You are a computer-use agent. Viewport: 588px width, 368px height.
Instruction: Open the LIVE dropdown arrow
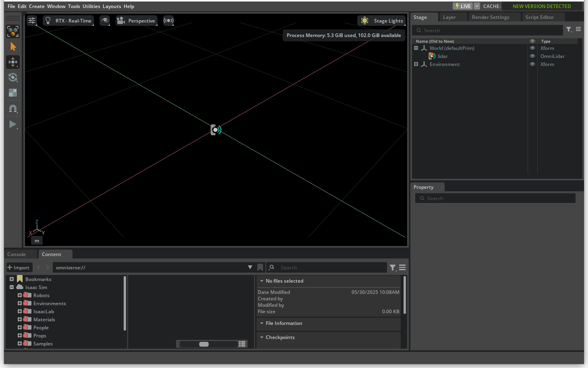[477, 6]
